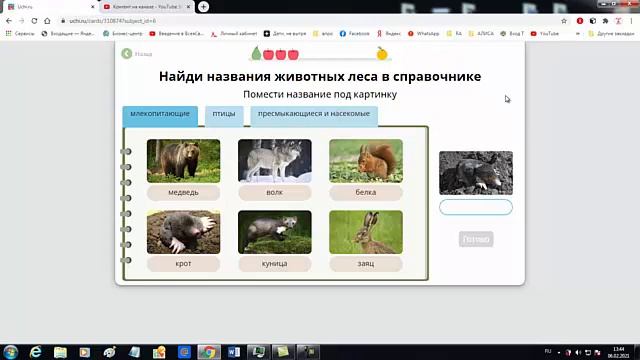
Task: Click the bear photo in the reference book
Action: pyautogui.click(x=183, y=161)
